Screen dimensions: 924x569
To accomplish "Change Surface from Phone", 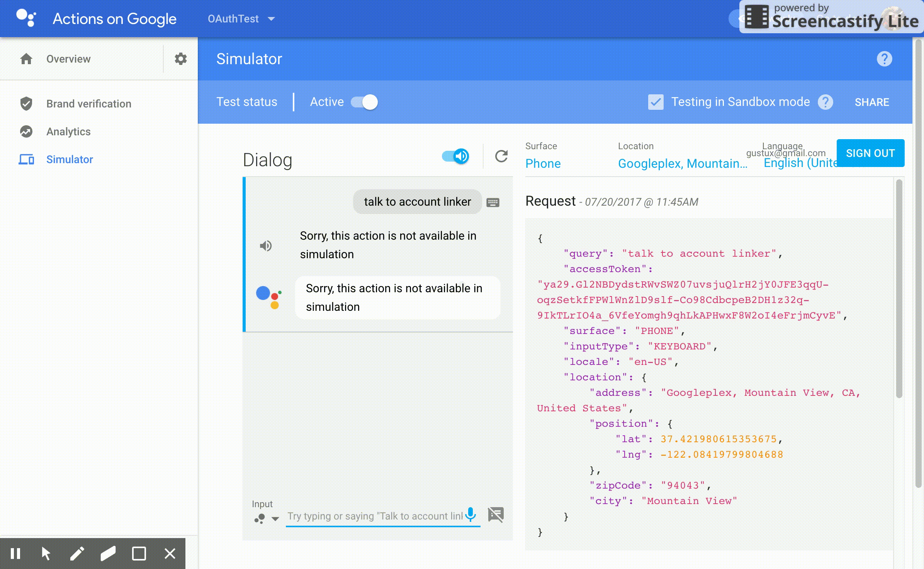I will 543,164.
